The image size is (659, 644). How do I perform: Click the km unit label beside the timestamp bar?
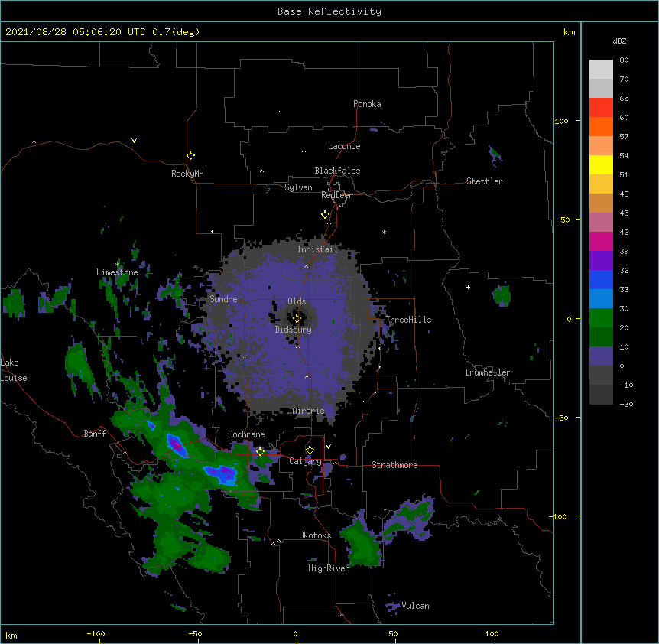pyautogui.click(x=570, y=32)
